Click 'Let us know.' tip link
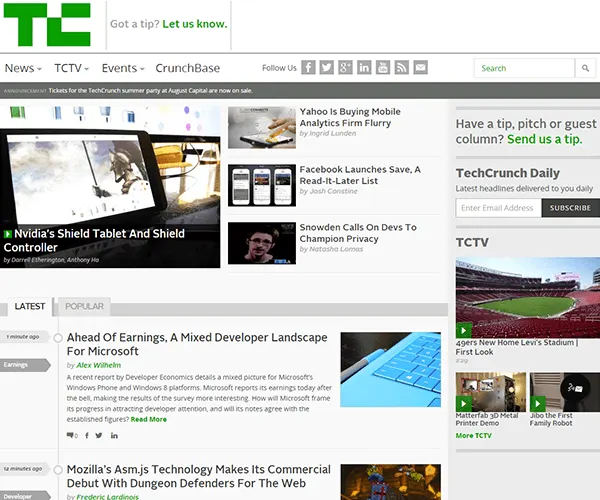Screen dimensions: 600x500 tap(195, 24)
